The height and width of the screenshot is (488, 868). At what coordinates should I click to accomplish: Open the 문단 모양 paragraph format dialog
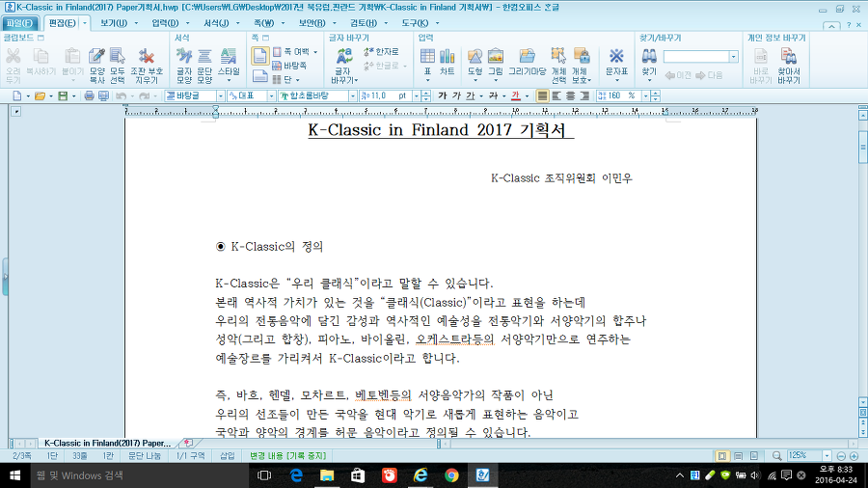204,66
